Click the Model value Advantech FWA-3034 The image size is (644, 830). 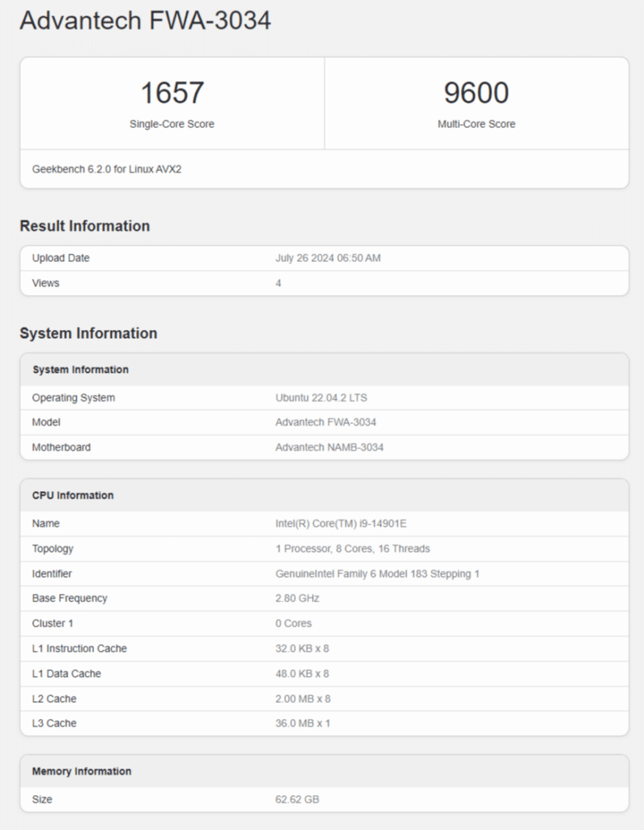[x=326, y=422]
